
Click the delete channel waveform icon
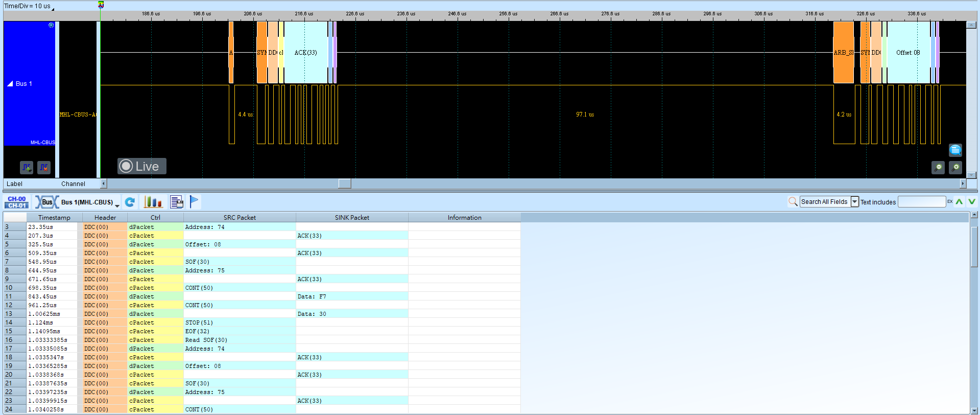[44, 167]
